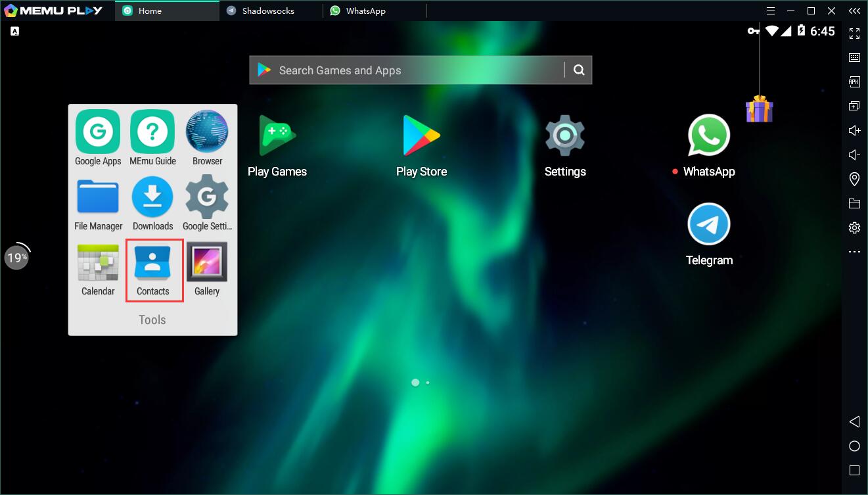Viewport: 868px width, 495px height.
Task: Click the search magnifier button
Action: coord(578,70)
